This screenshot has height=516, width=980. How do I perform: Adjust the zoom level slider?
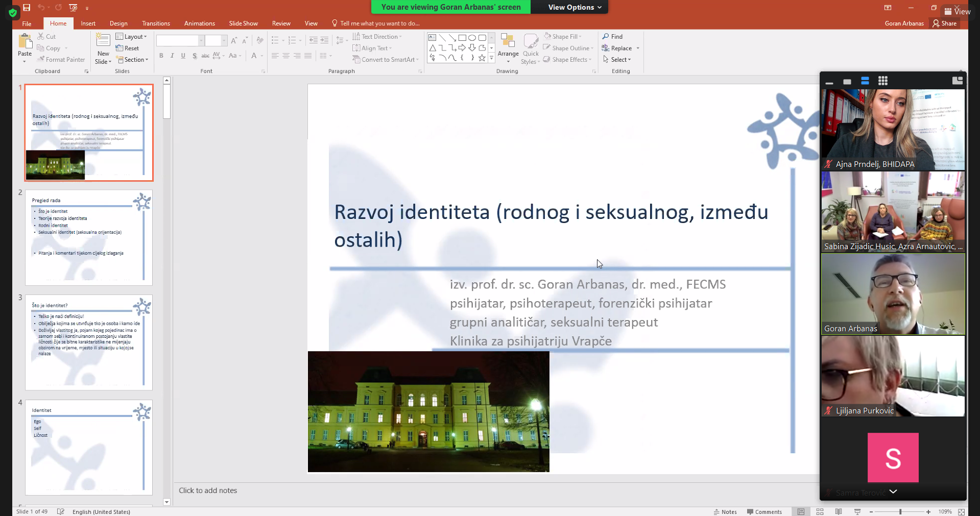pyautogui.click(x=900, y=511)
